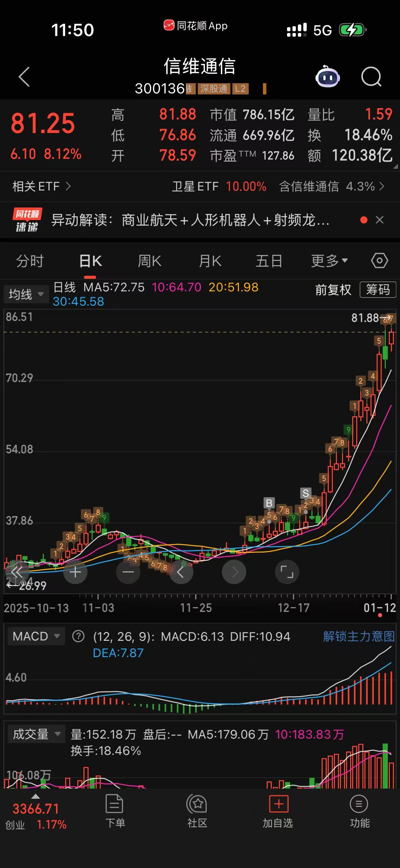
Task: Tap the 流通 669.96亿 value
Action: tap(252, 135)
